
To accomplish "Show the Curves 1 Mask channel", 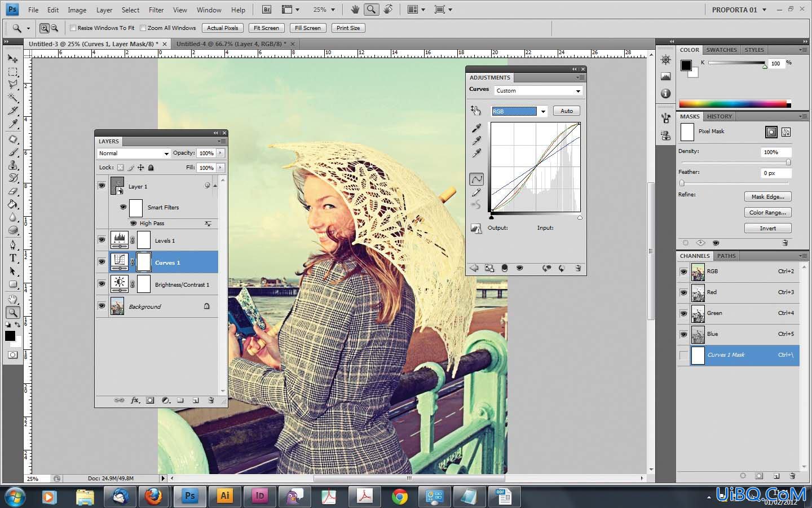I will pos(683,355).
